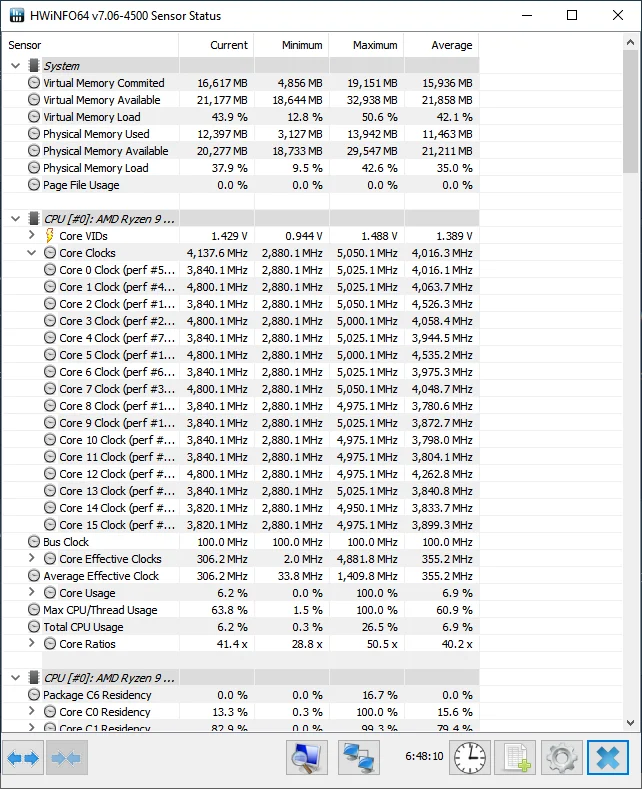Expand the Core Effective Clocks node

(32, 558)
